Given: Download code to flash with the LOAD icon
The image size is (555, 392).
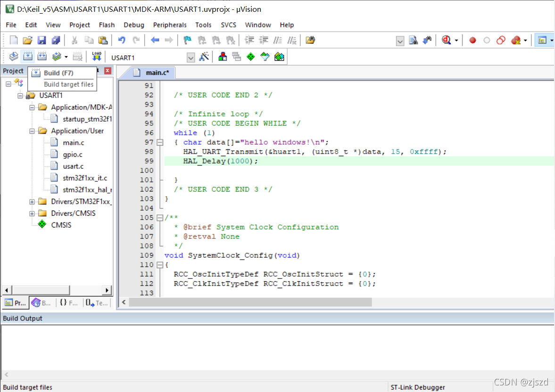Looking at the screenshot, I should point(97,56).
